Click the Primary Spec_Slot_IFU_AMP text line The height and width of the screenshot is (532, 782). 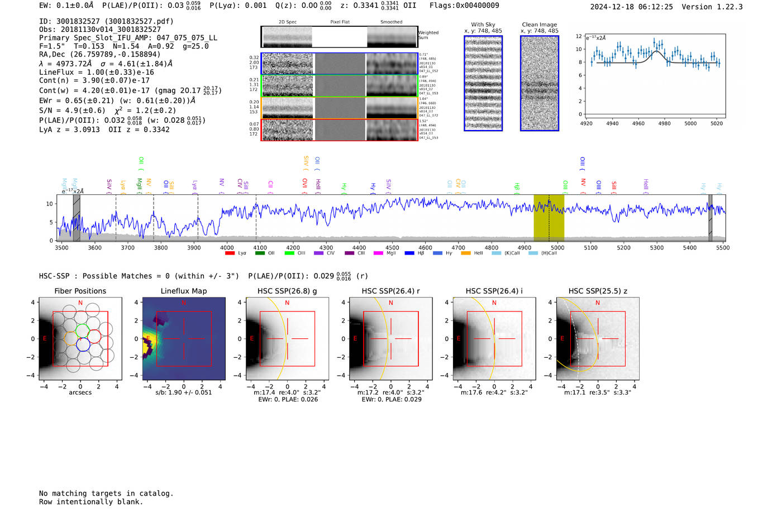click(x=128, y=38)
